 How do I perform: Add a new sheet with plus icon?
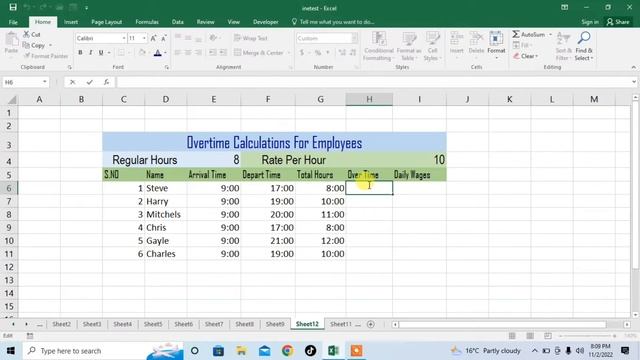pos(371,324)
